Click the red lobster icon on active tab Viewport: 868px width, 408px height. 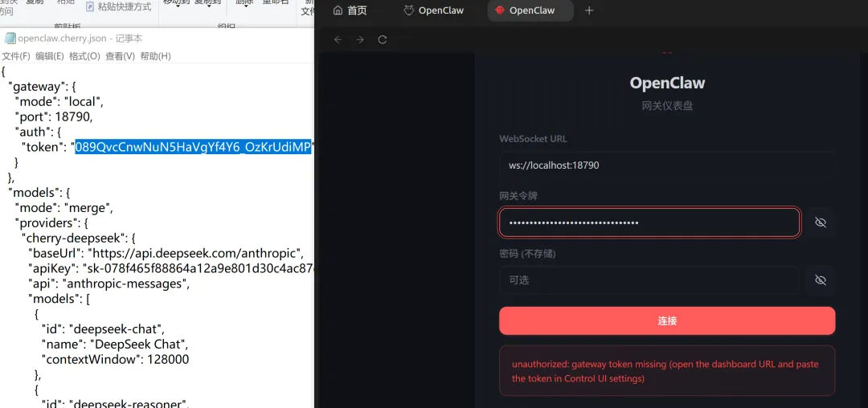click(501, 10)
